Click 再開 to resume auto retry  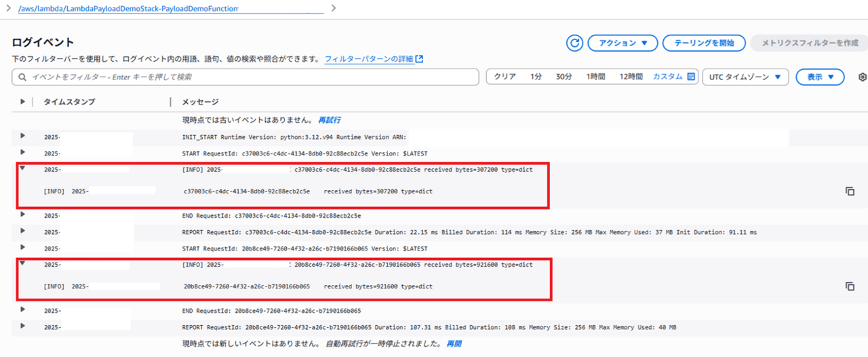(x=454, y=344)
